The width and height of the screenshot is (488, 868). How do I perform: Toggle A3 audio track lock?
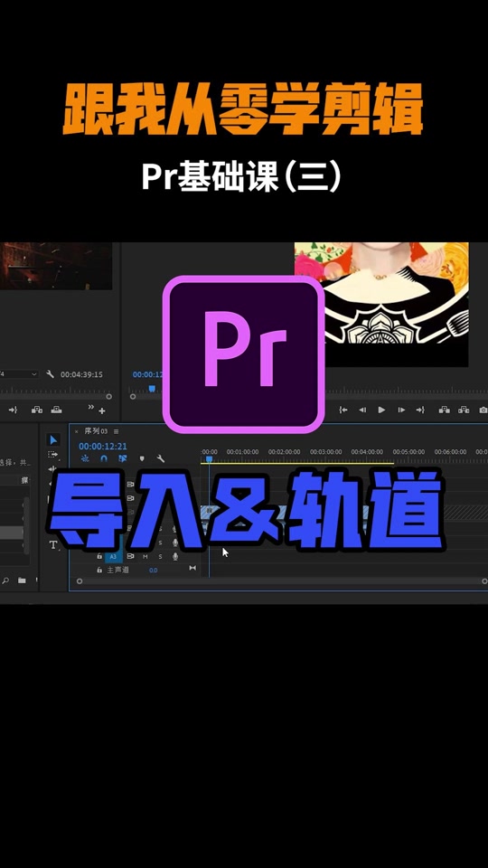point(99,556)
